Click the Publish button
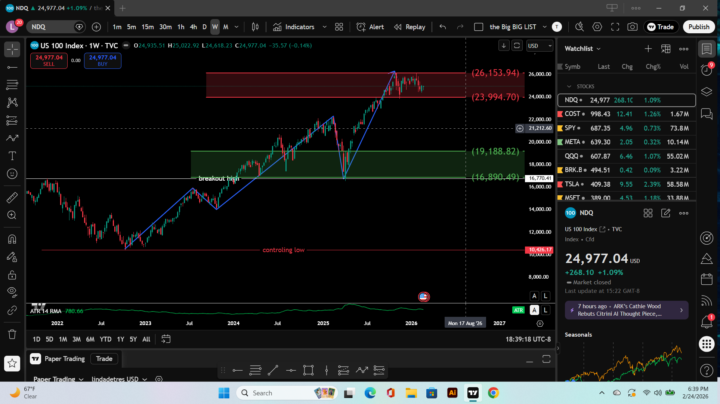The height and width of the screenshot is (404, 720). (x=698, y=27)
